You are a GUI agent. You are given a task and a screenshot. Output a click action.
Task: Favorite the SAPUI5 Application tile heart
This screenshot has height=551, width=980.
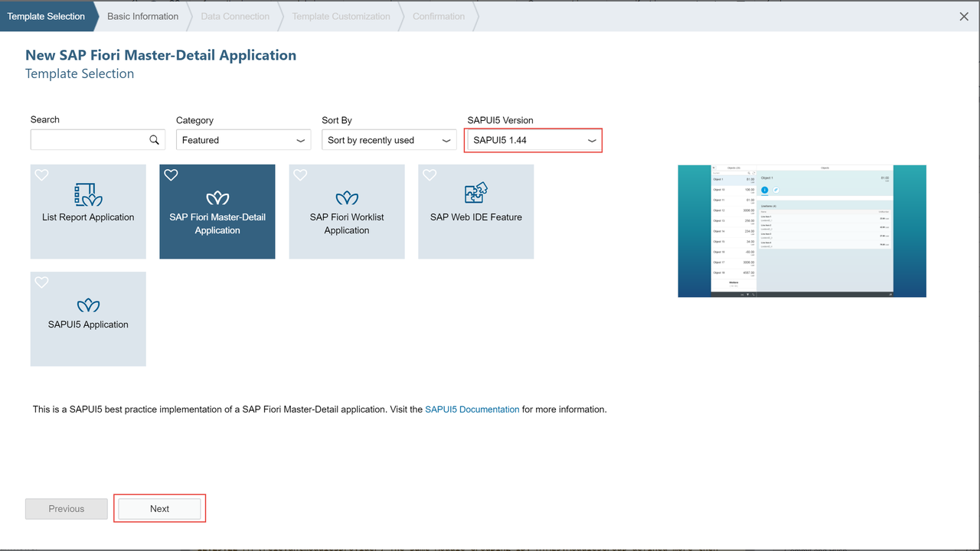42,282
